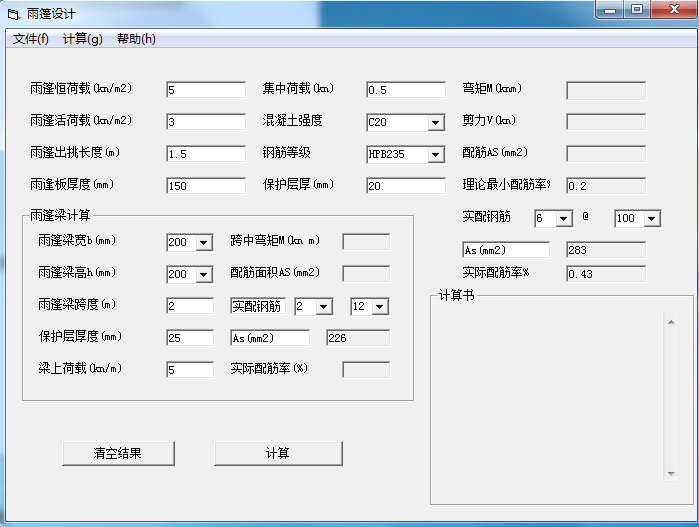Click the 保护层厚(mm) input showing 20

[x=406, y=186]
